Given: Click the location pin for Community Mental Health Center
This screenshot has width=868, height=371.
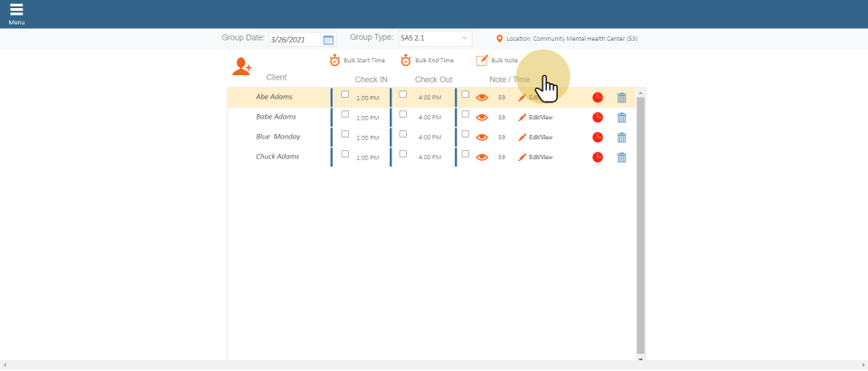Looking at the screenshot, I should (x=499, y=39).
